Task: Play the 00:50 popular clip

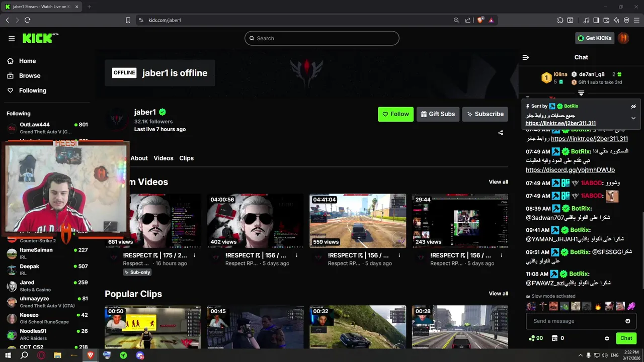Action: [x=153, y=327]
